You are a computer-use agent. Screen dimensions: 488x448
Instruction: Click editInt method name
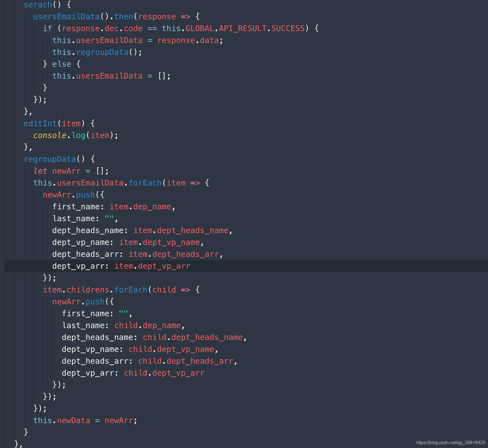[40, 123]
